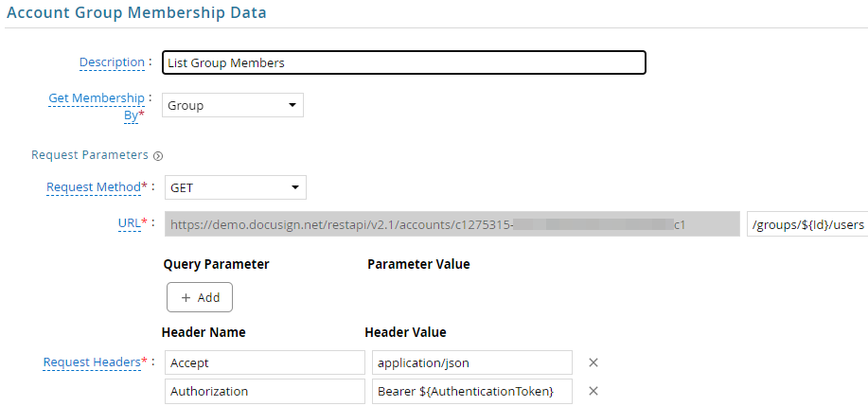Open the URL help link
Screen dimensions: 868x406
[x=130, y=223]
